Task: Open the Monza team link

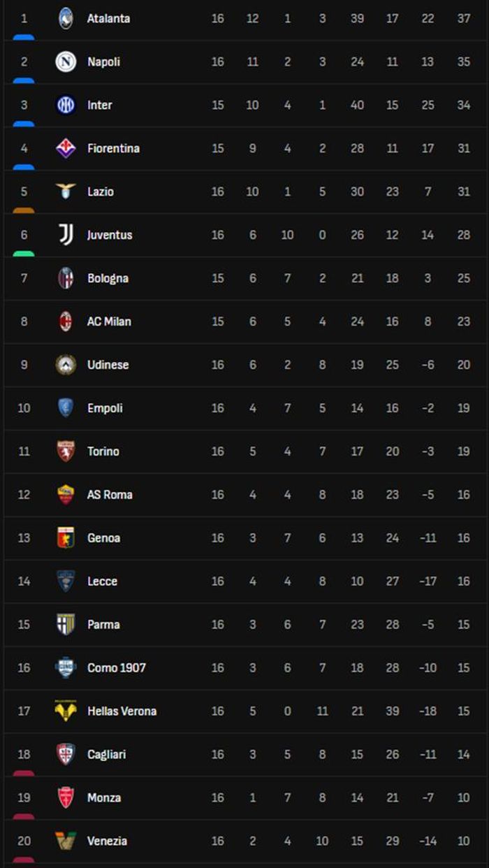Action: click(104, 797)
